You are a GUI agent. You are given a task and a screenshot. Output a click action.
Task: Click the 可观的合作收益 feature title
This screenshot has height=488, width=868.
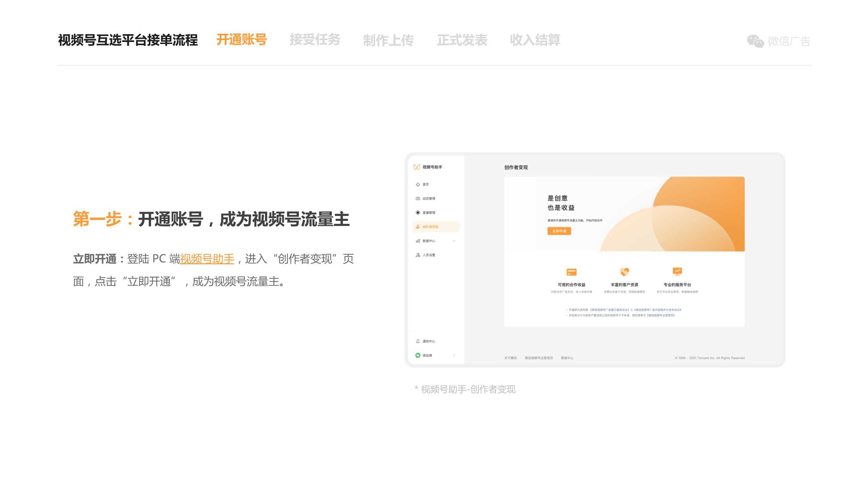[571, 285]
